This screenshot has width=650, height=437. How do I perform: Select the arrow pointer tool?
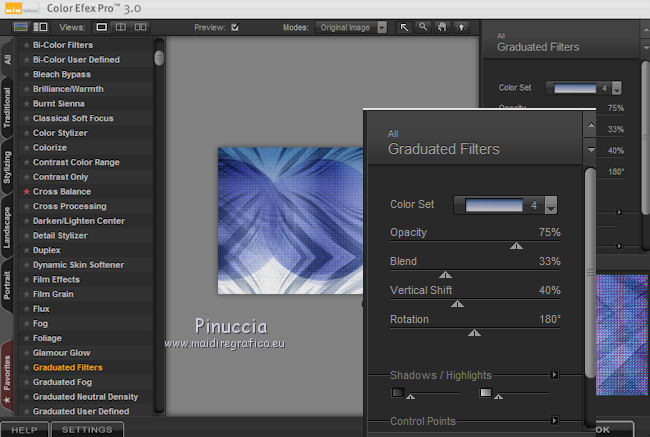point(405,27)
